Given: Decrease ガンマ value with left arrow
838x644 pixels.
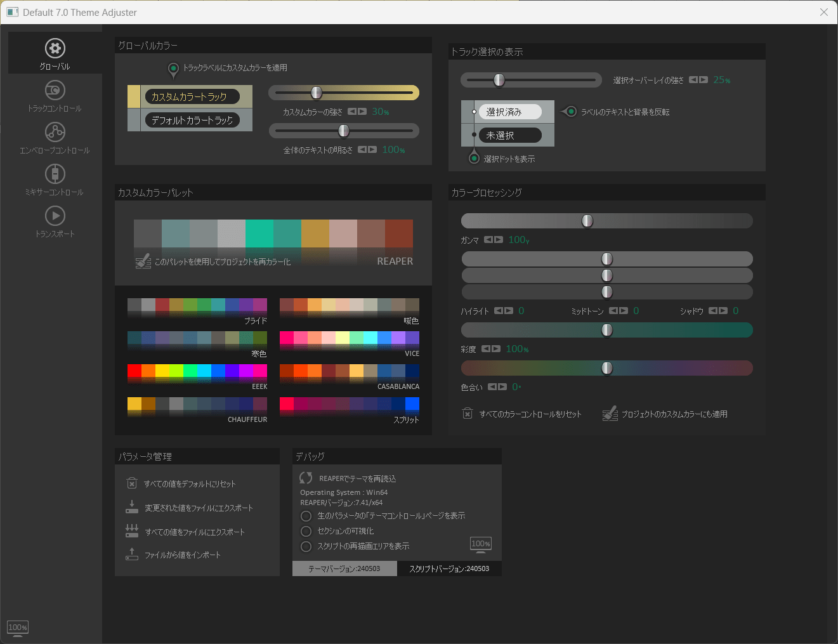Looking at the screenshot, I should pyautogui.click(x=488, y=240).
